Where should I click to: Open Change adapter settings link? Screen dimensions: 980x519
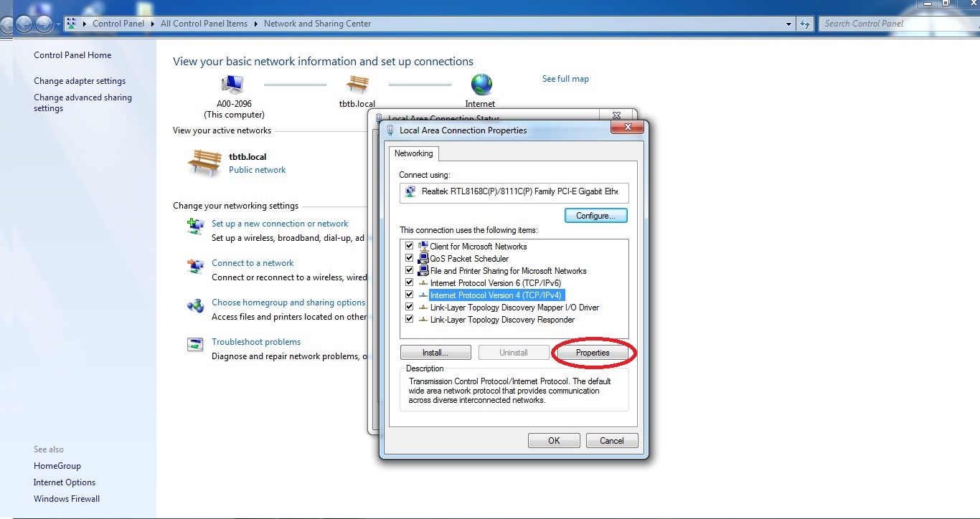(80, 81)
